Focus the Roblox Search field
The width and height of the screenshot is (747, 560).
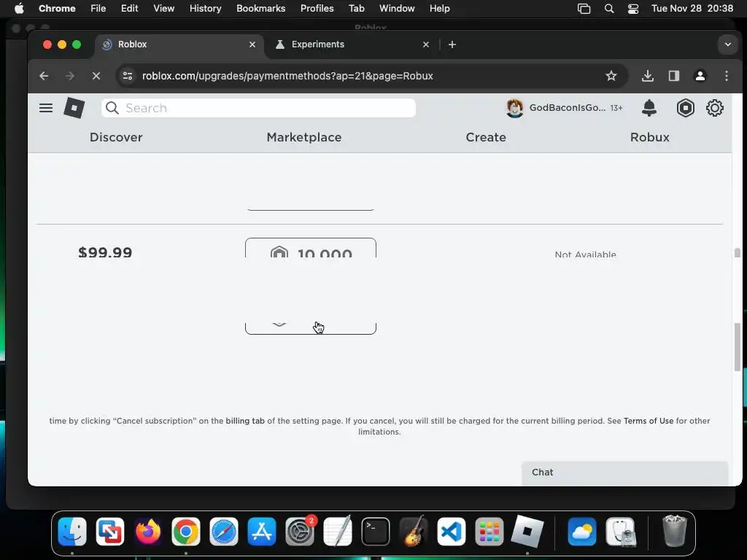[258, 108]
